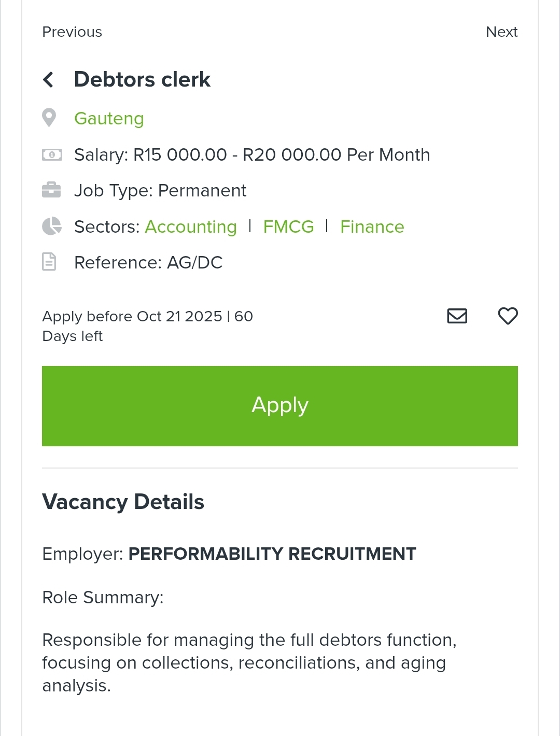Click the Vacancy Details heading
The image size is (560, 736).
[x=123, y=502]
